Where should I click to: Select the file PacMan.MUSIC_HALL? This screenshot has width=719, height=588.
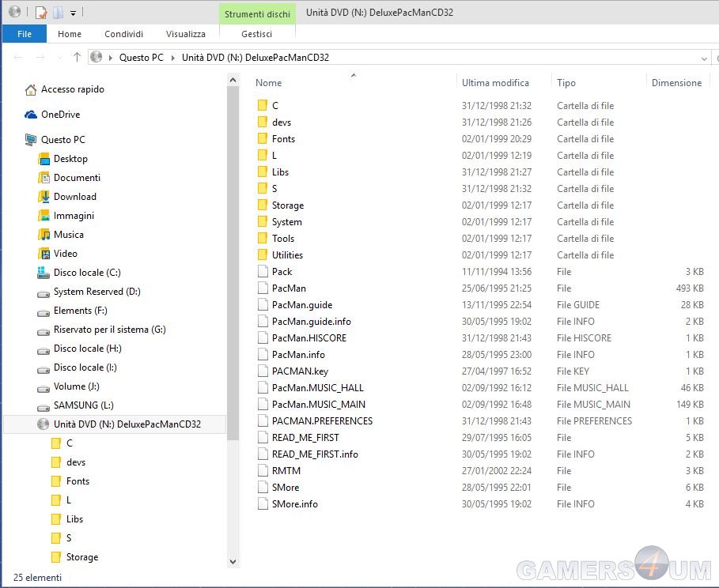click(x=318, y=388)
